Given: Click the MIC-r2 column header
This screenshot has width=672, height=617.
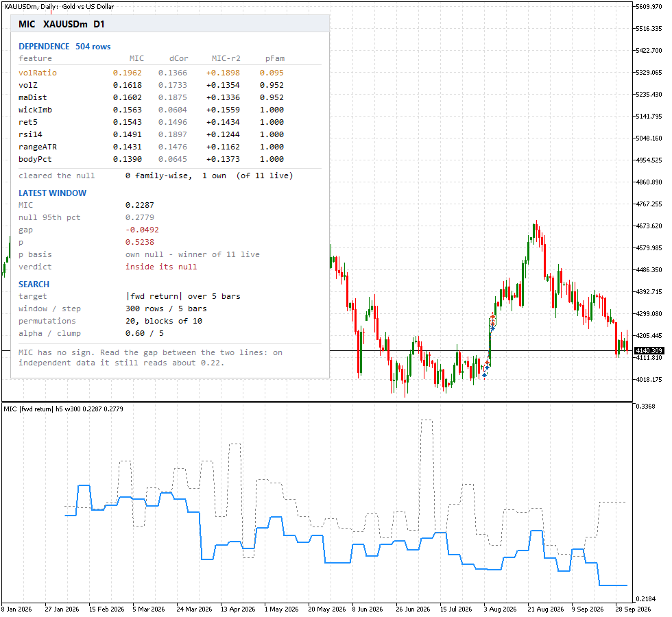Looking at the screenshot, I should click(x=226, y=58).
